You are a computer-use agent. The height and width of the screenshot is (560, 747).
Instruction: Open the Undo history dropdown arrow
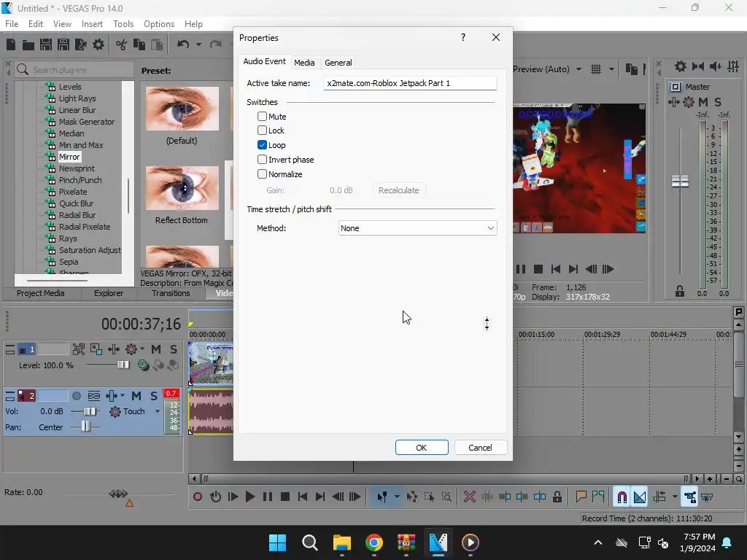click(x=198, y=44)
